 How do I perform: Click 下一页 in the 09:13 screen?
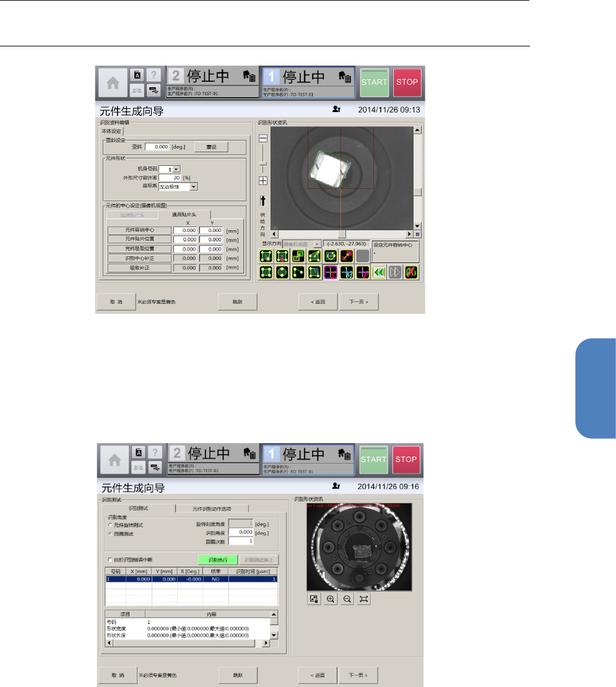[x=359, y=302]
